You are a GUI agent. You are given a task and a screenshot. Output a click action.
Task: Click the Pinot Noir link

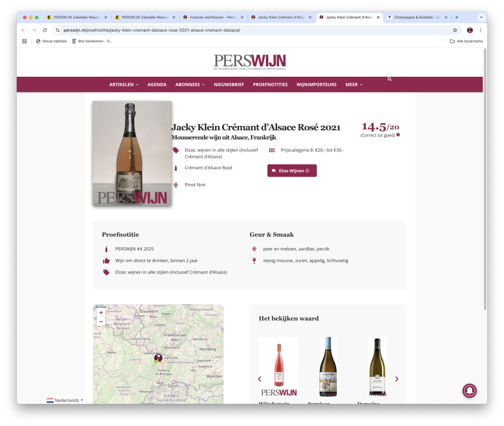coord(195,185)
